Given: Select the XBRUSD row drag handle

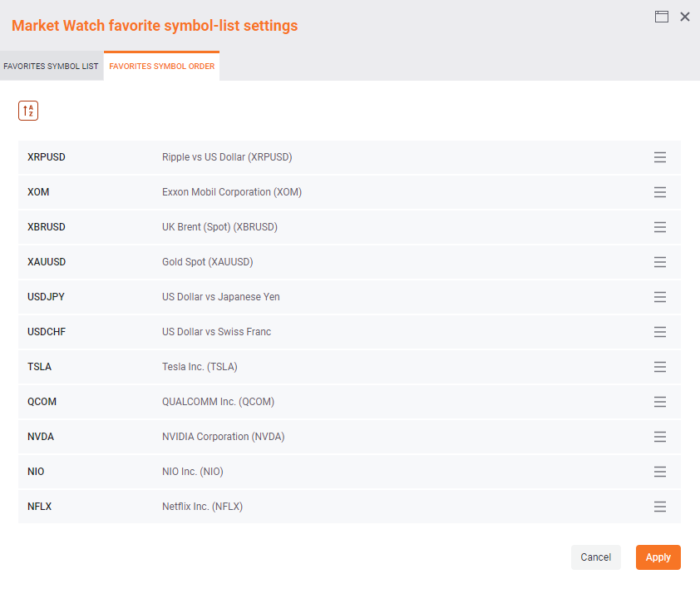Looking at the screenshot, I should 660,227.
